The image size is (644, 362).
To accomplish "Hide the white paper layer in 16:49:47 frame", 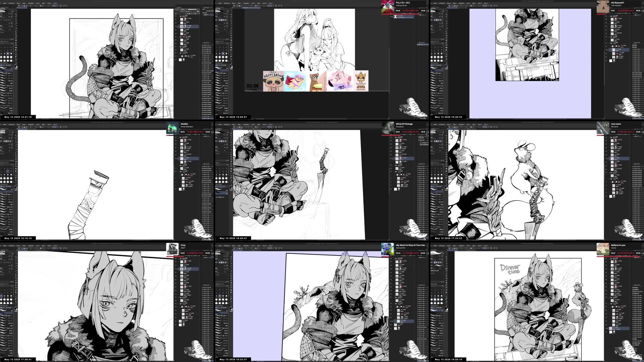I will coord(391,189).
